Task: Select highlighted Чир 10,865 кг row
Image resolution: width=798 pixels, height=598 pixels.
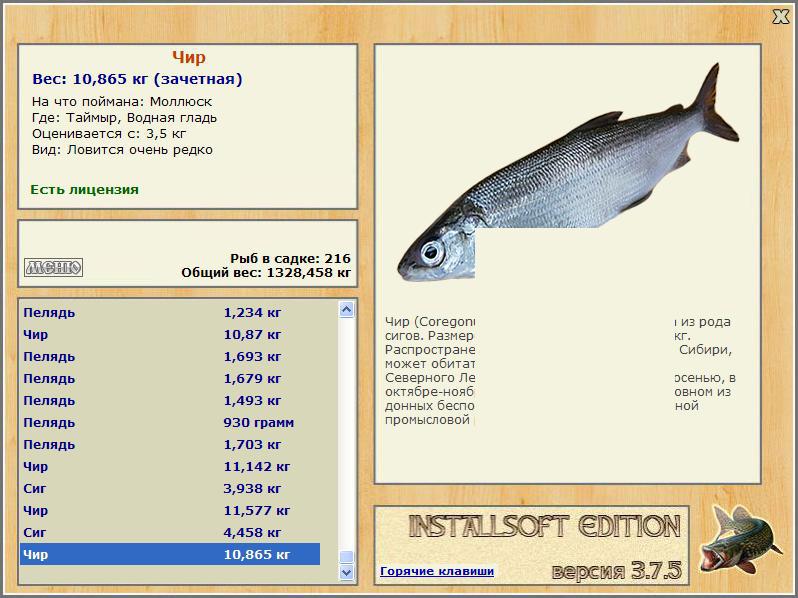Action: pos(170,554)
